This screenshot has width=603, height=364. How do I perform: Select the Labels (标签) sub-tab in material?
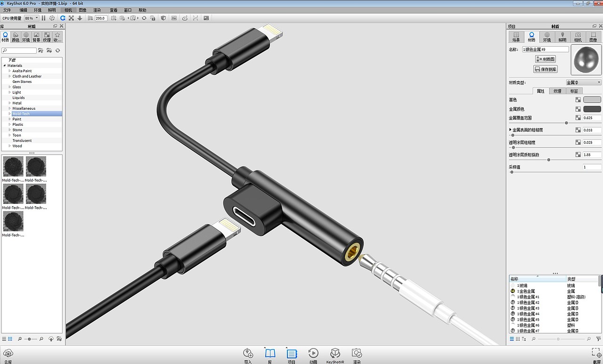tap(574, 91)
